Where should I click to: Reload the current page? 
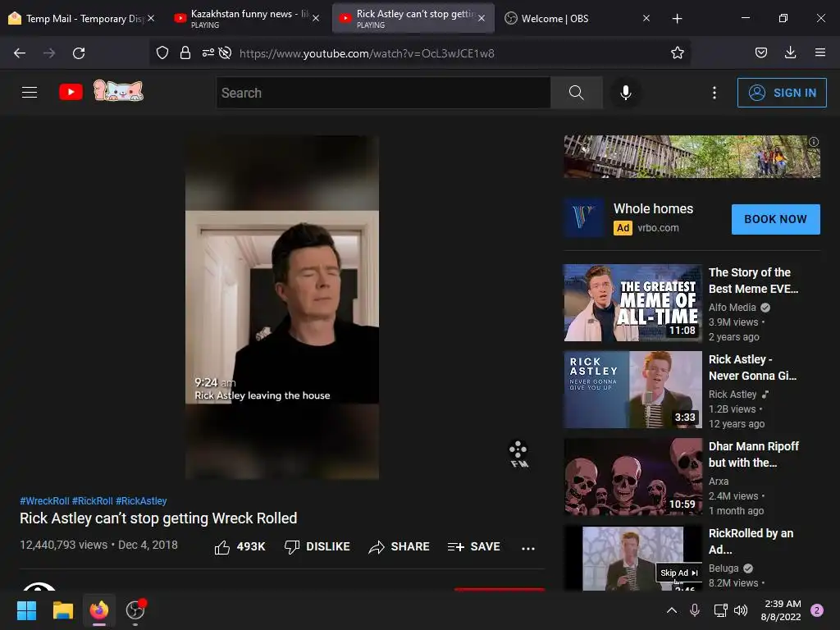click(79, 53)
